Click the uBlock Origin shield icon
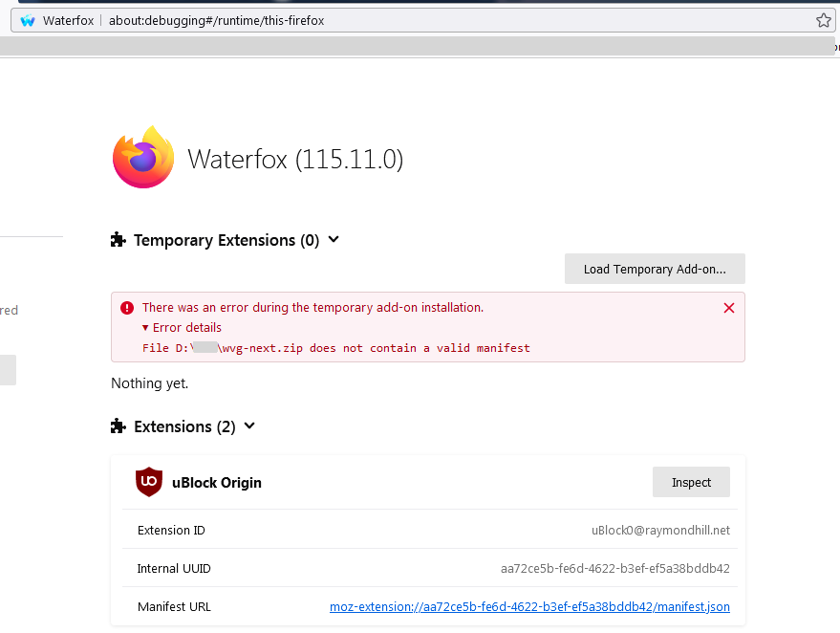 tap(149, 483)
